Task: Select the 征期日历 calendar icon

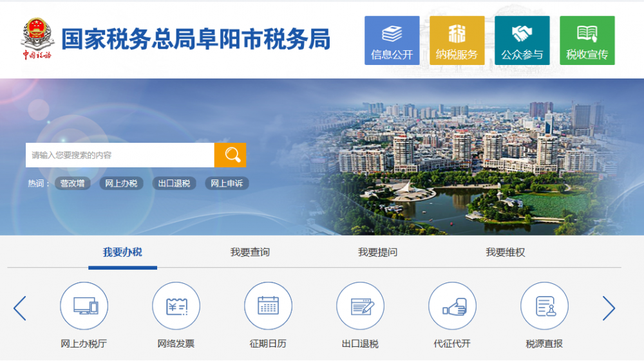Action: pos(268,306)
